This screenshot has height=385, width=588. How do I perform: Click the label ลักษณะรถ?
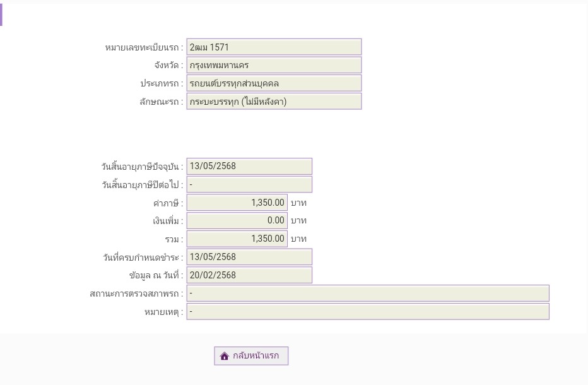162,102
